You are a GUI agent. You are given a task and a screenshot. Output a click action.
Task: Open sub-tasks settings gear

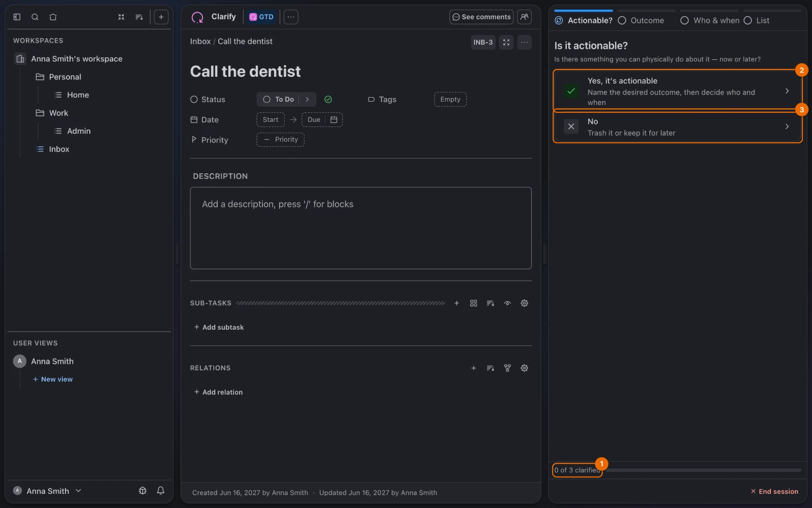point(524,303)
